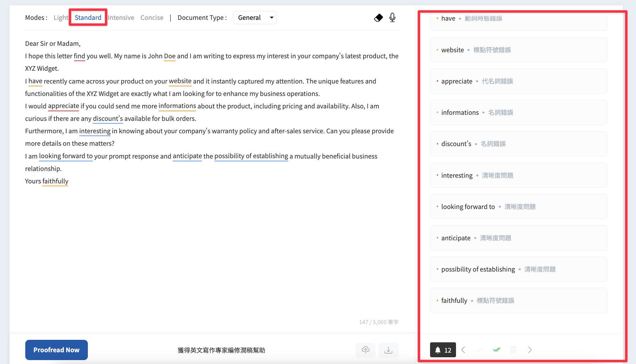Go to next suggestion with right chevron
This screenshot has width=636, height=364.
(530, 350)
